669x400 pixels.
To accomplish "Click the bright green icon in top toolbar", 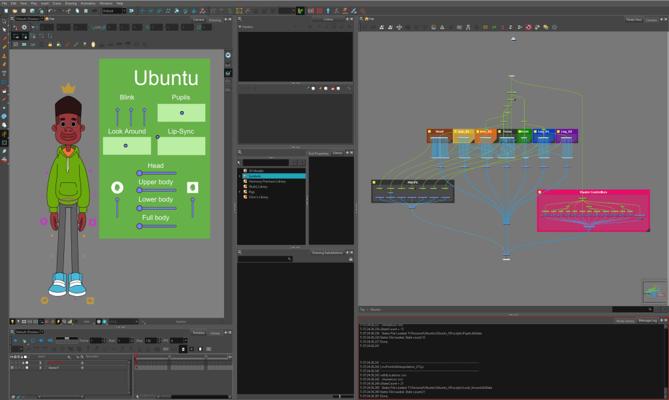I will (x=300, y=11).
